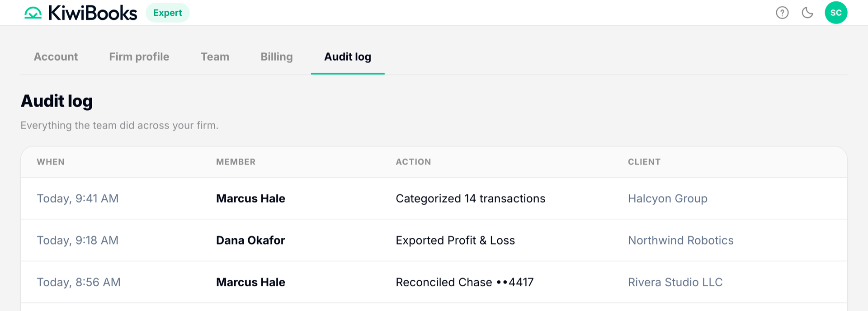This screenshot has width=868, height=311.
Task: Open Halcyon Group client link
Action: (x=668, y=198)
